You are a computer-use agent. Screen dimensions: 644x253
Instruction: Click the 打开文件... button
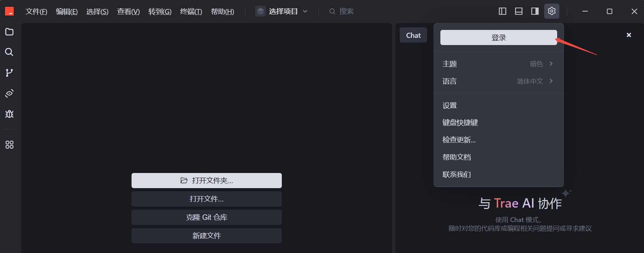(x=206, y=199)
